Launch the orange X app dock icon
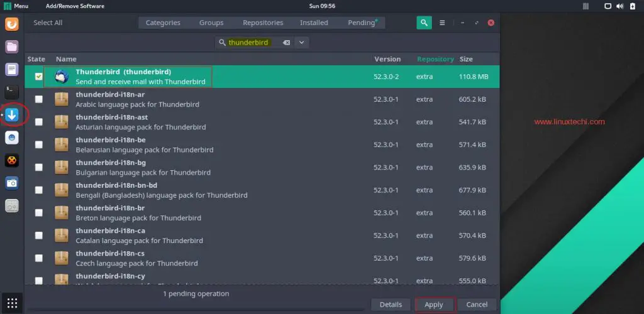The width and height of the screenshot is (644, 314). (x=12, y=160)
